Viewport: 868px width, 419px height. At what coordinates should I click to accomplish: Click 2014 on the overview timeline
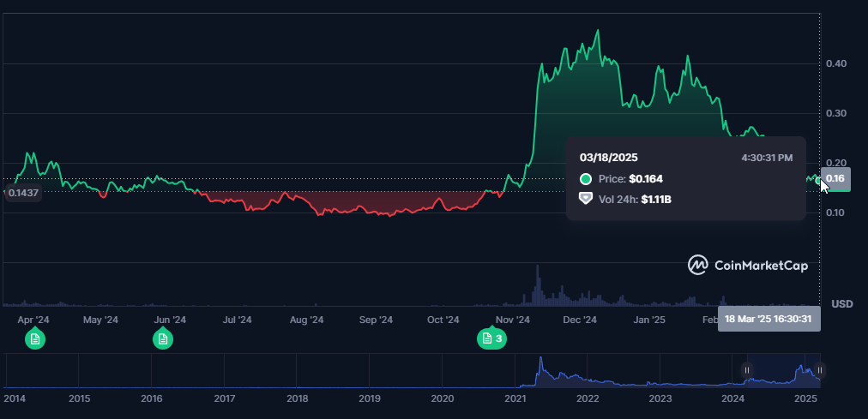pyautogui.click(x=15, y=398)
